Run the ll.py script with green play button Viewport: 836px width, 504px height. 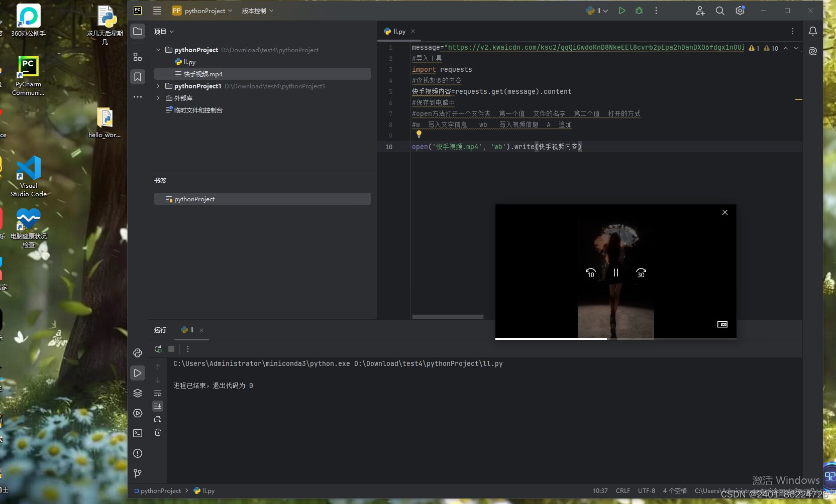[x=622, y=11]
